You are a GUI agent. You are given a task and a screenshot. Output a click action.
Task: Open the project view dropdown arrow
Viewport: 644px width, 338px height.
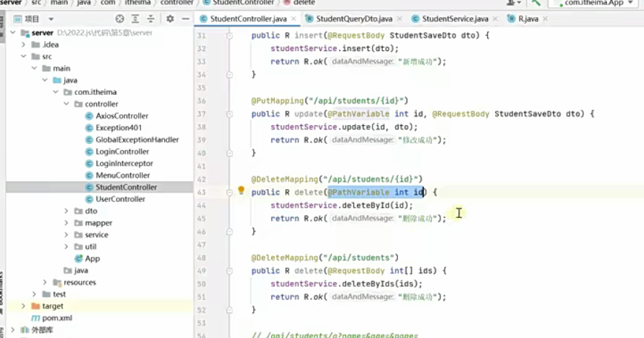coord(51,19)
